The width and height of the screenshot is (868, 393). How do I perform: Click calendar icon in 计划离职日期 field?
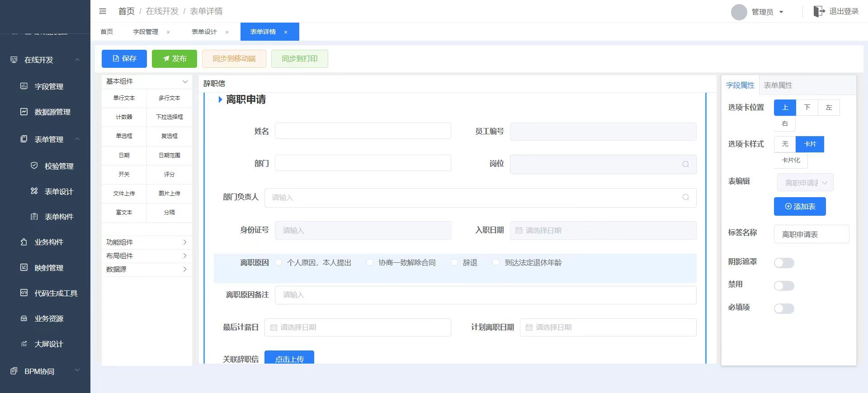(x=528, y=327)
